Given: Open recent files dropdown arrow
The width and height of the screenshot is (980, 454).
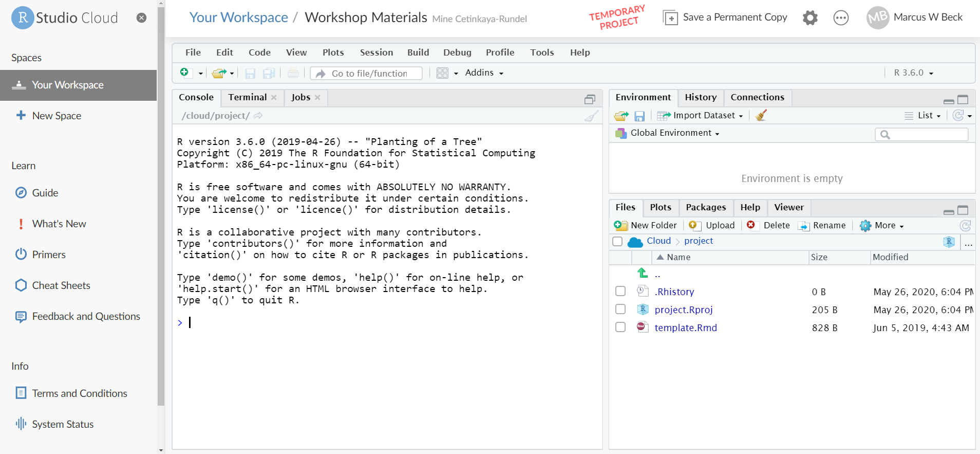Looking at the screenshot, I should [232, 74].
